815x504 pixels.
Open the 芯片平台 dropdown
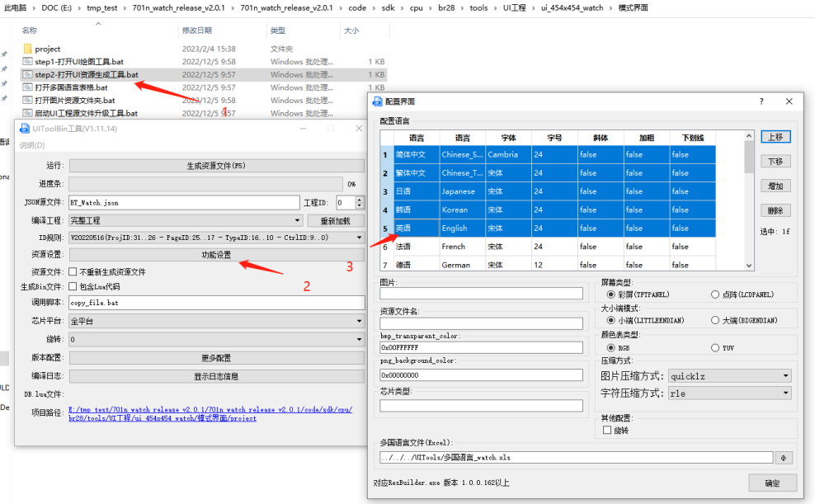pyautogui.click(x=217, y=321)
